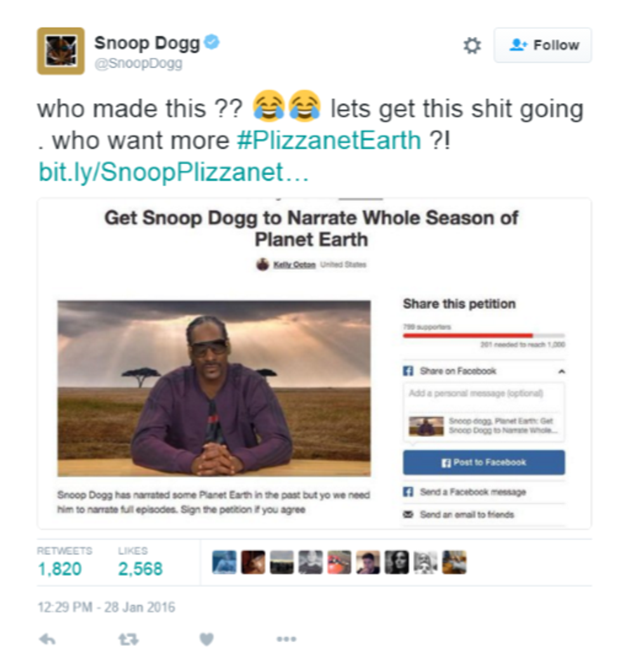Retweet using the retweet arrows icon
622x672 pixels.
128,640
